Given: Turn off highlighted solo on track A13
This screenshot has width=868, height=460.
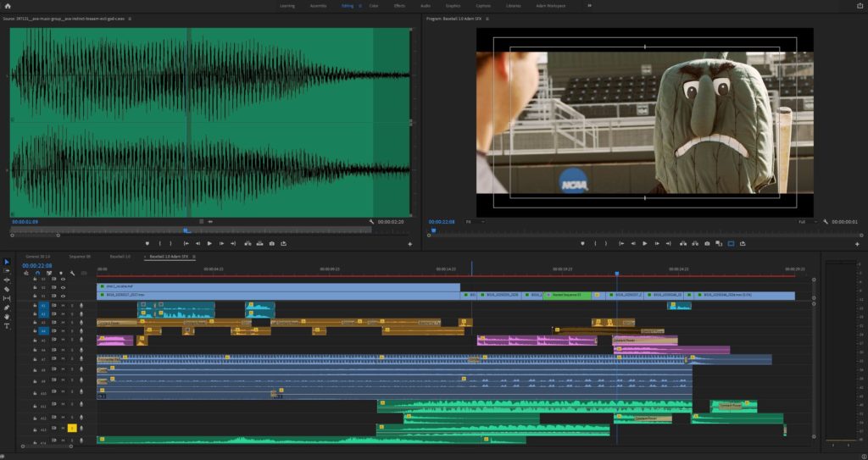Looking at the screenshot, I should click(x=72, y=429).
